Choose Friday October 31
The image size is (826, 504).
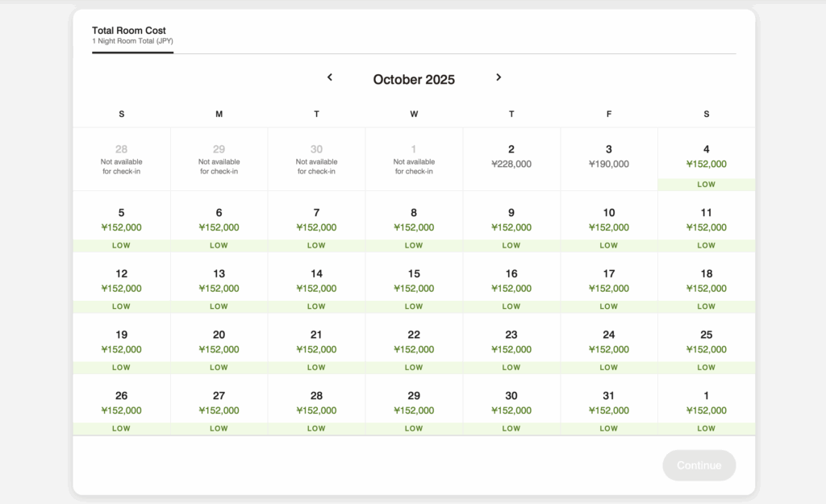[x=609, y=403]
